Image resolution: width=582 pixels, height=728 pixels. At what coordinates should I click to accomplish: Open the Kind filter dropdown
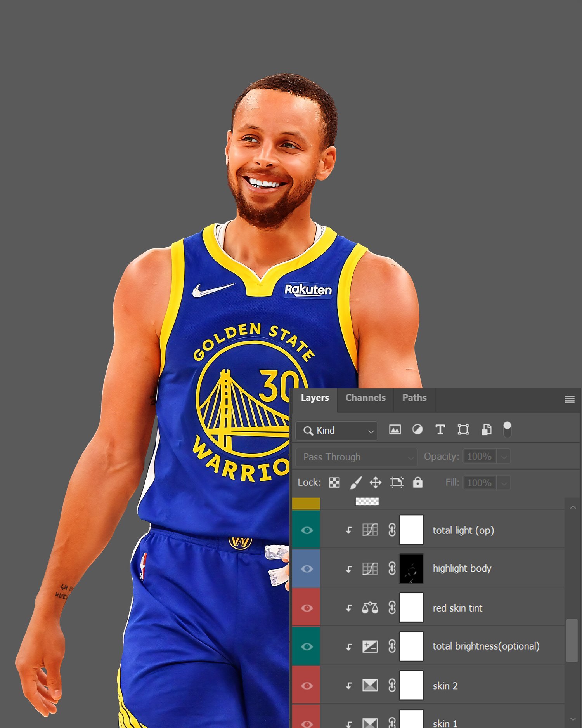pyautogui.click(x=336, y=431)
